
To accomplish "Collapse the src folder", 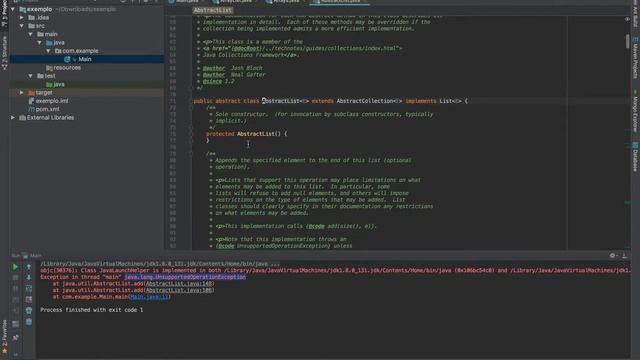I will 22,26.
